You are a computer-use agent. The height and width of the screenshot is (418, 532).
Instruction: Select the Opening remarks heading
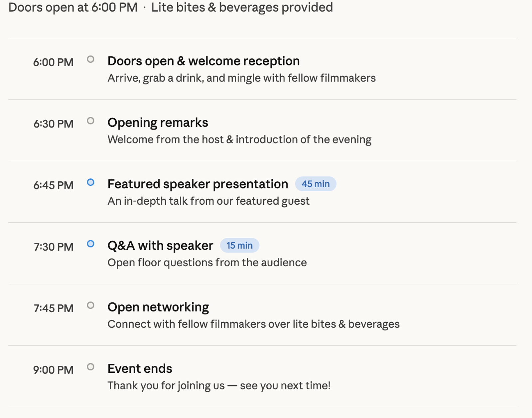(158, 123)
